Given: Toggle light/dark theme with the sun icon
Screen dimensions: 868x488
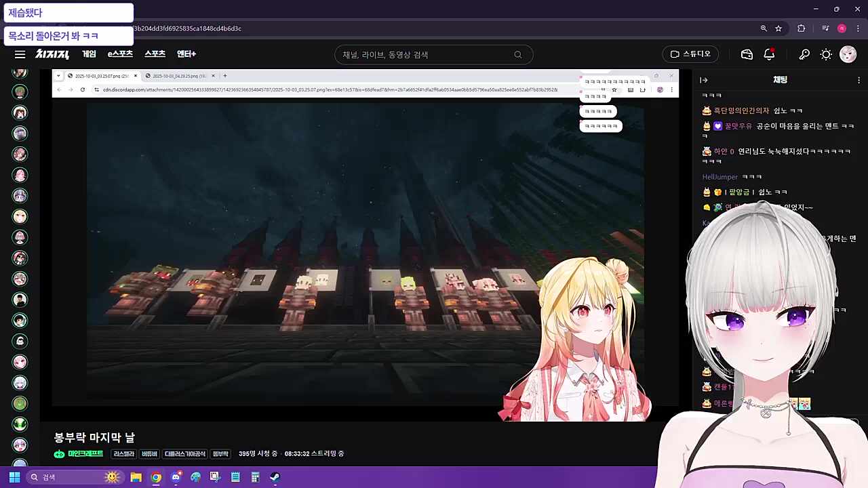Looking at the screenshot, I should point(826,54).
